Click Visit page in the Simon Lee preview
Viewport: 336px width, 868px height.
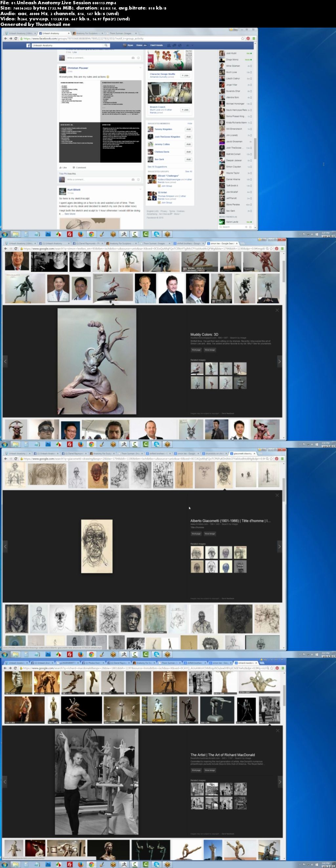(196, 350)
